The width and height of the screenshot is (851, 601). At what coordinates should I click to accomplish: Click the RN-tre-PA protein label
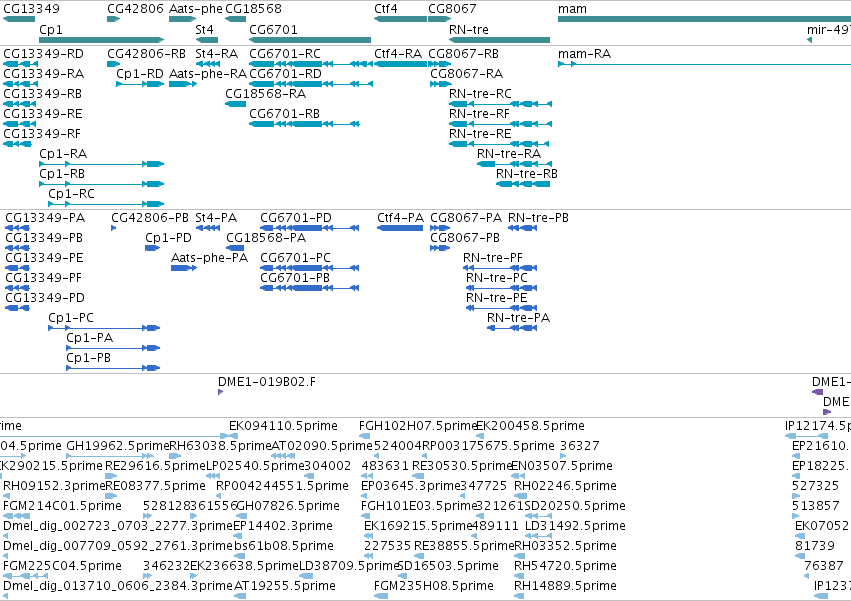[x=518, y=318]
